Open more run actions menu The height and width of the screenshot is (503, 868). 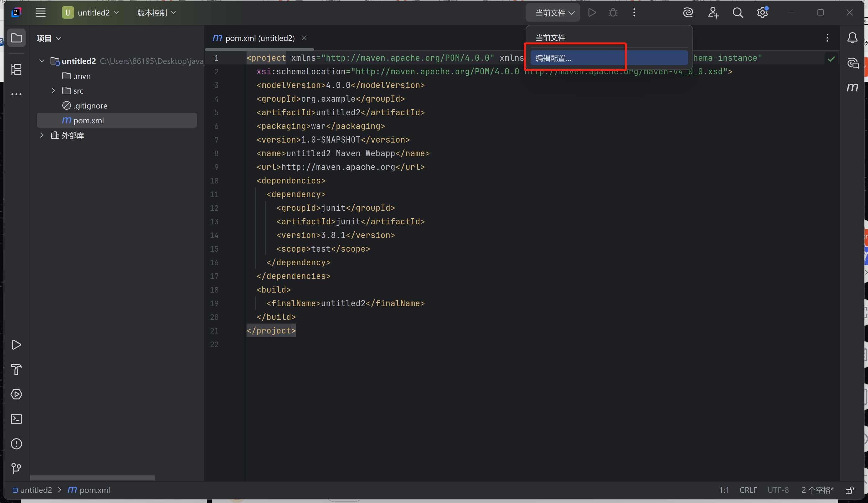pyautogui.click(x=634, y=13)
